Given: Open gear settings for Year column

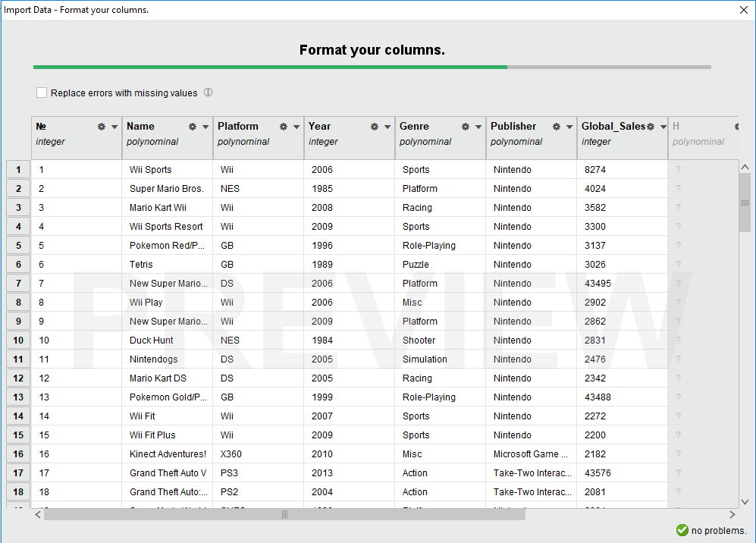Looking at the screenshot, I should pyautogui.click(x=374, y=127).
